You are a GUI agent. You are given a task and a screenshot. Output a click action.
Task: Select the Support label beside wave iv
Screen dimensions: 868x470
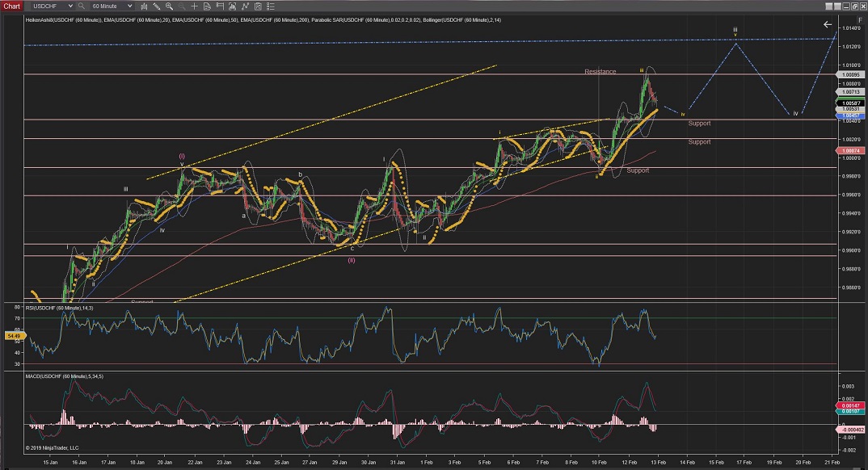[x=699, y=124]
